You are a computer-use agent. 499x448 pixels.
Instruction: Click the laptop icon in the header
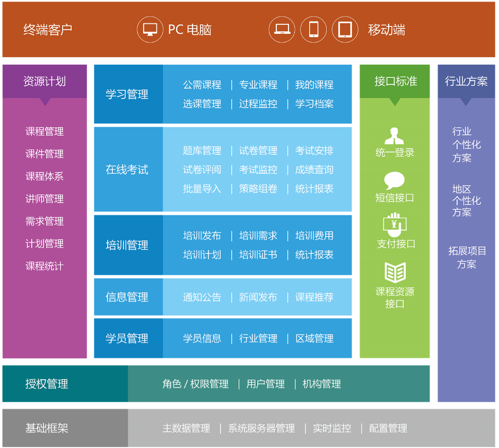(282, 30)
